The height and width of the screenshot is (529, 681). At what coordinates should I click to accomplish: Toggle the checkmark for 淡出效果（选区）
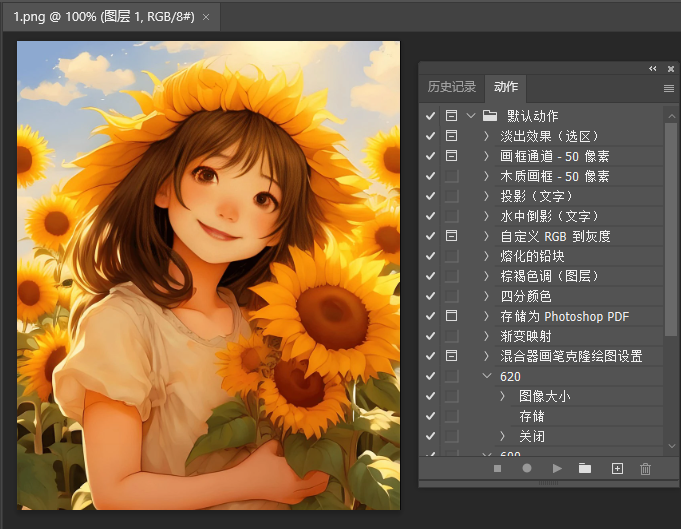pyautogui.click(x=430, y=136)
